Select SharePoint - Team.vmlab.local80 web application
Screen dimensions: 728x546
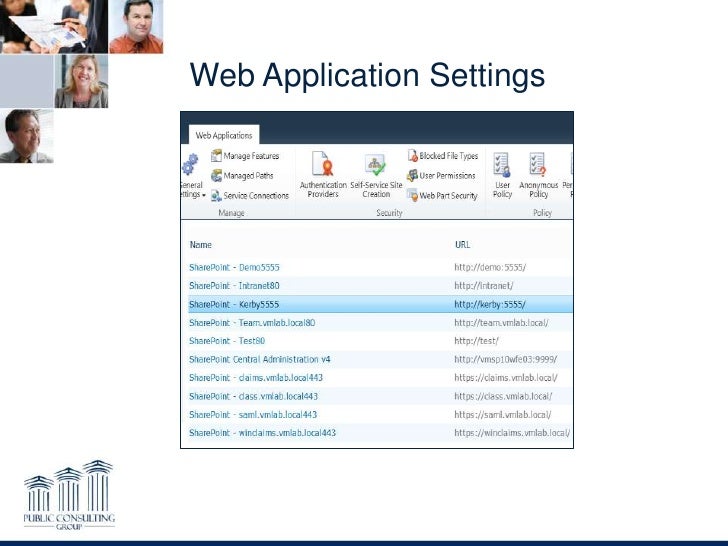coord(252,323)
